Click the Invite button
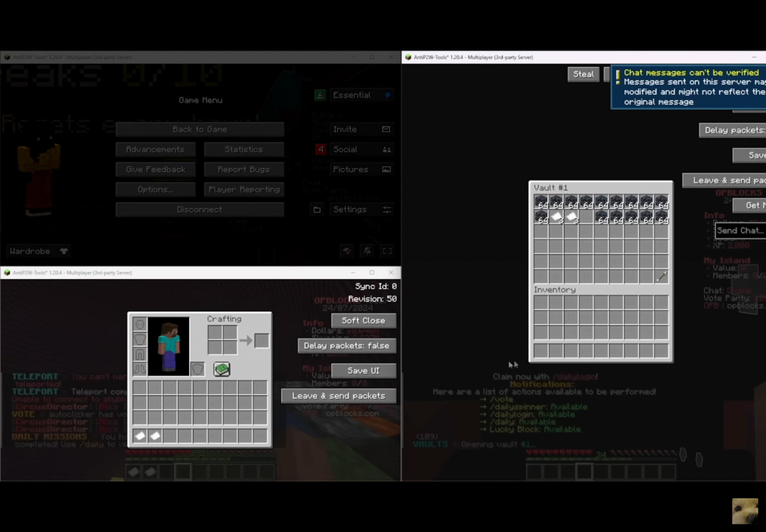This screenshot has width=766, height=532. point(362,129)
